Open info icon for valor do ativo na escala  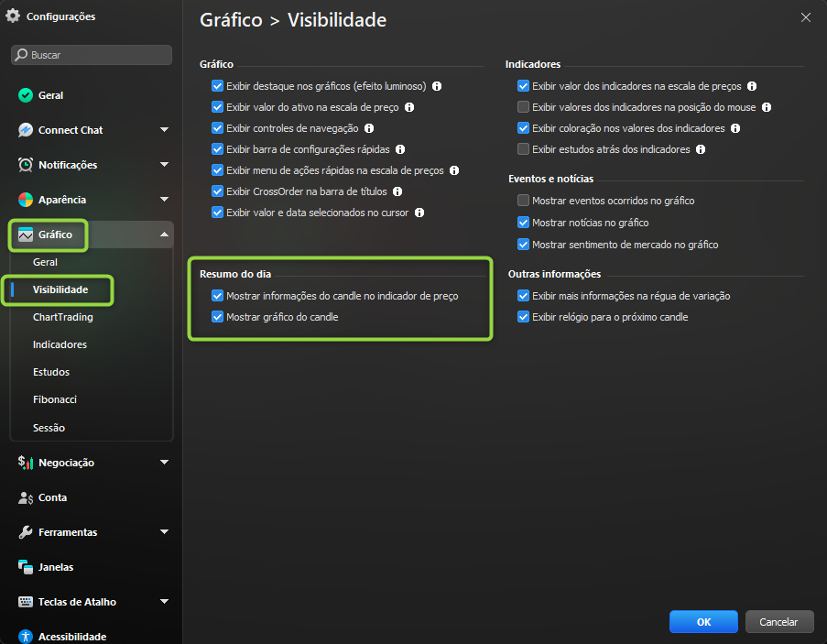click(409, 107)
